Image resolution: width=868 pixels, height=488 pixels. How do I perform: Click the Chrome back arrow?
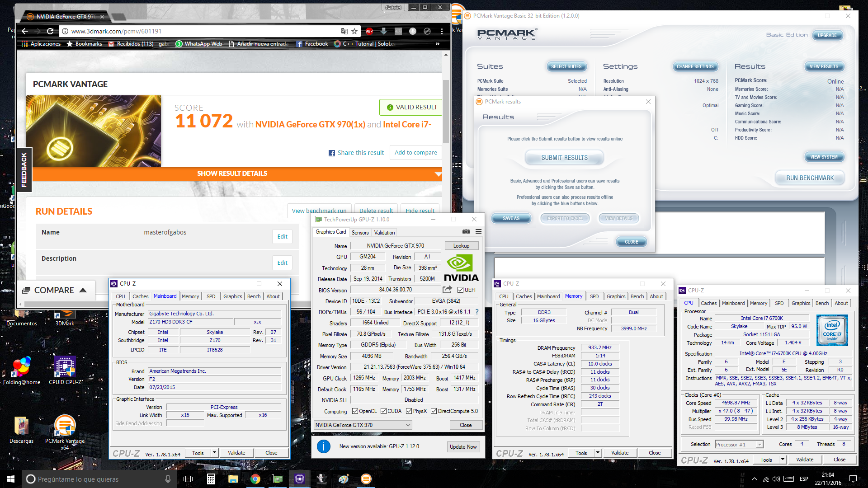point(25,31)
